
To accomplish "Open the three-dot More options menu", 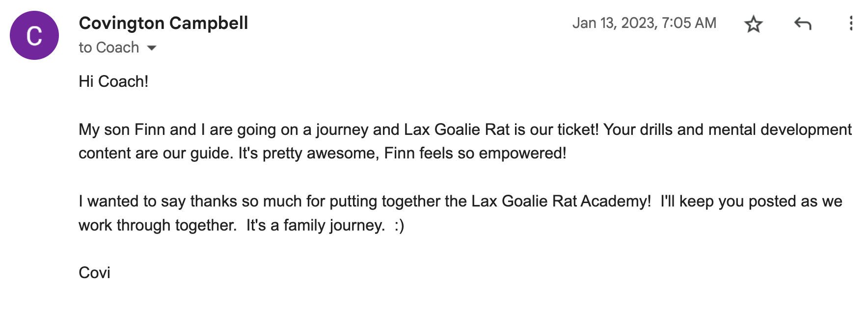I will pos(851,24).
